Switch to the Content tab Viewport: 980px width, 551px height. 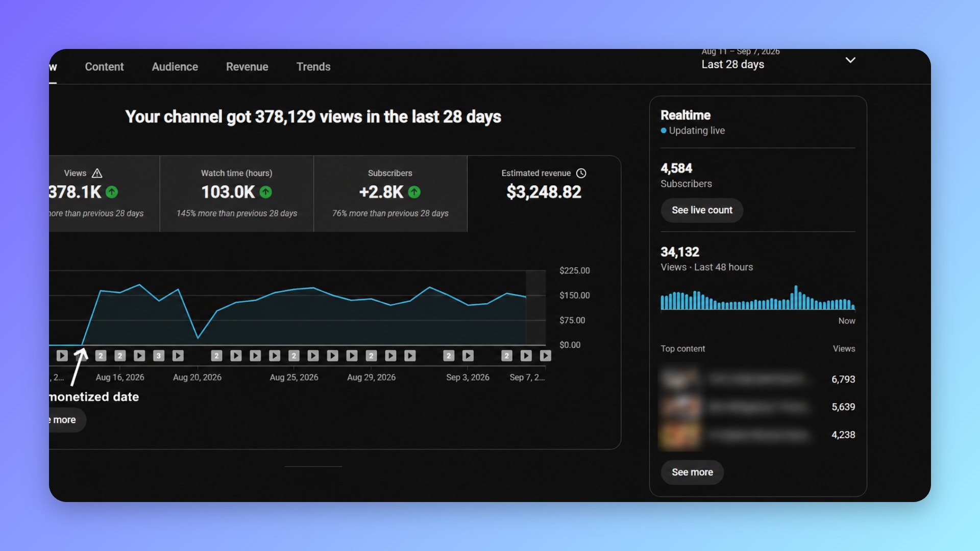click(x=104, y=67)
